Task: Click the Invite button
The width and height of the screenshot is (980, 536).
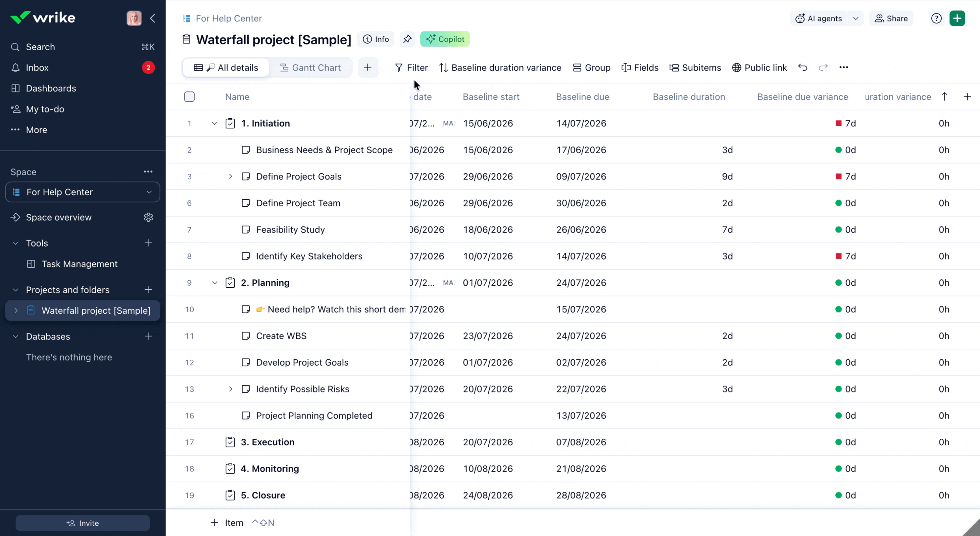Action: tap(83, 523)
